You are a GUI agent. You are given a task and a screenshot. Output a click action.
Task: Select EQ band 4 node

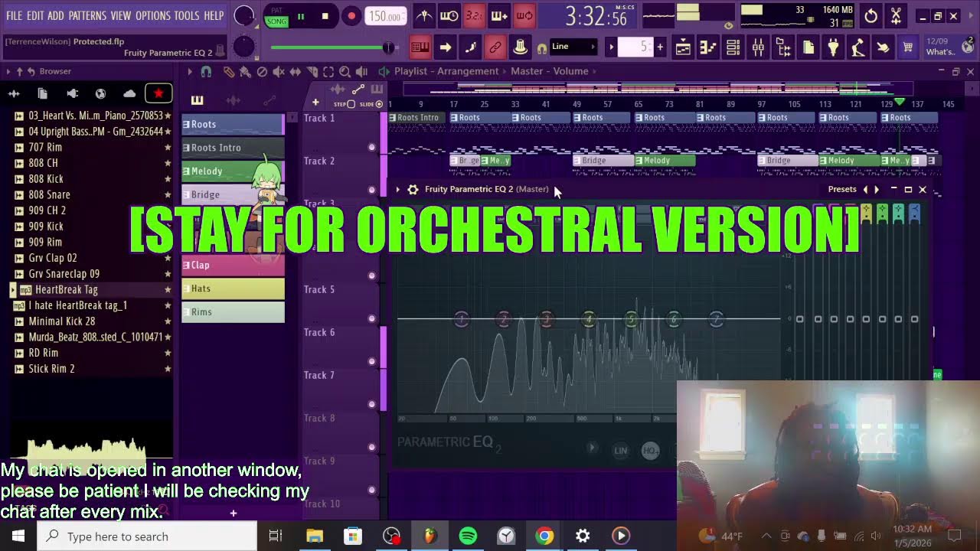(589, 319)
